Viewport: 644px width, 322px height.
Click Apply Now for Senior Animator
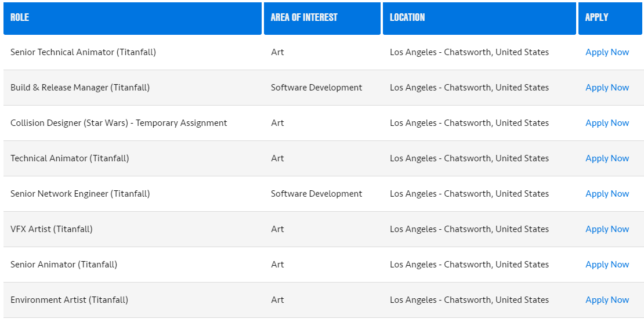coord(607,265)
